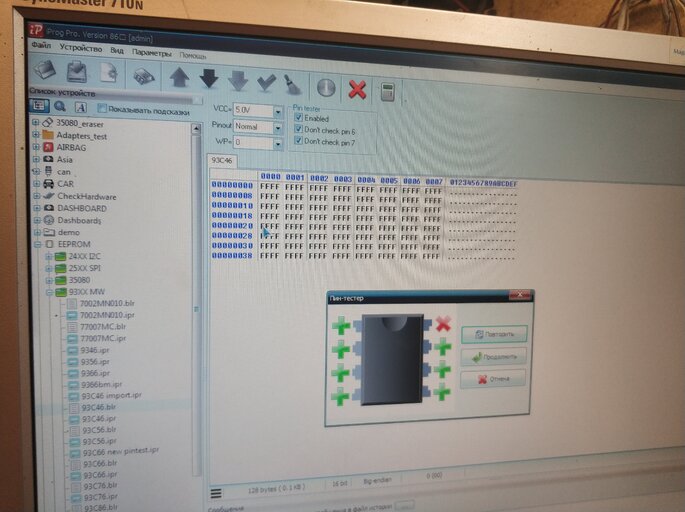The image size is (685, 512).
Task: Click the new document toolbar icon
Action: [108, 73]
